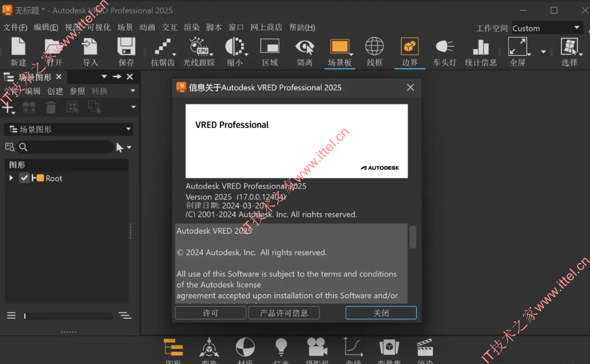Click the 隔离 isolate view icon
This screenshot has width=590, height=364.
(x=305, y=47)
